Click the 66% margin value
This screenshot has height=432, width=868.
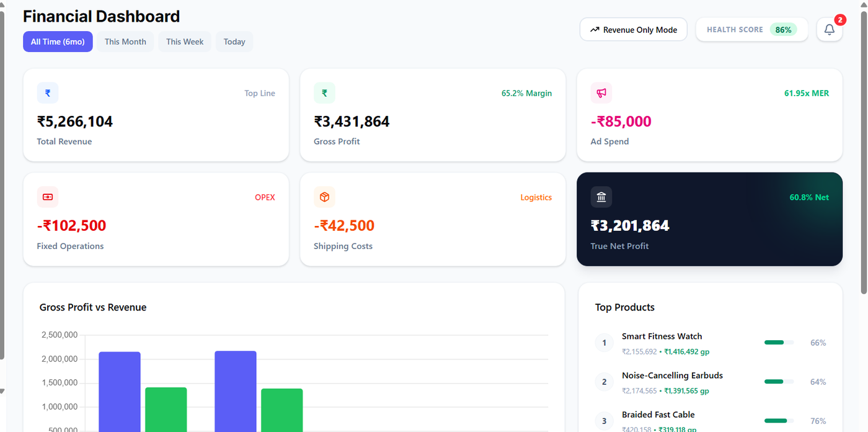point(818,343)
